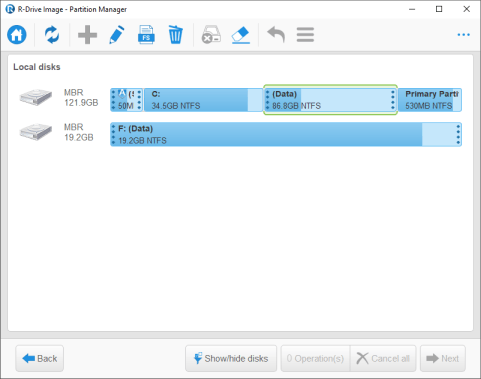Click the plus Create partition icon

pyautogui.click(x=87, y=35)
